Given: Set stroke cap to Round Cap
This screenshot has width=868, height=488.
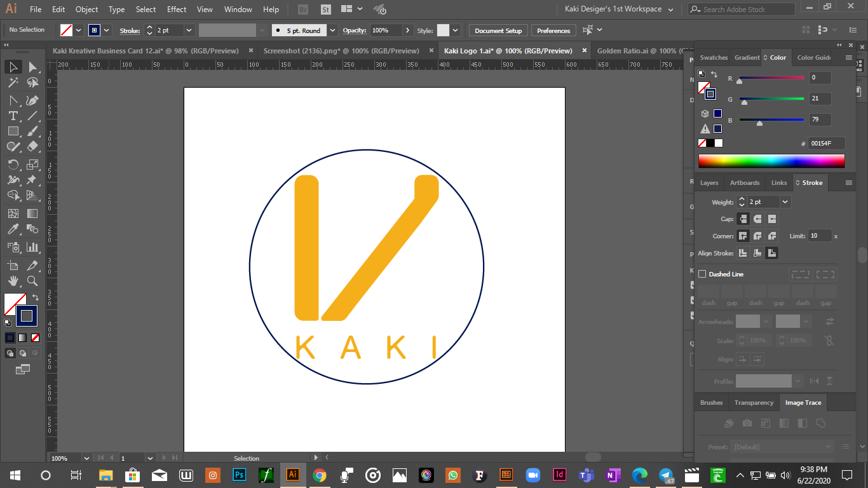Looking at the screenshot, I should point(757,219).
